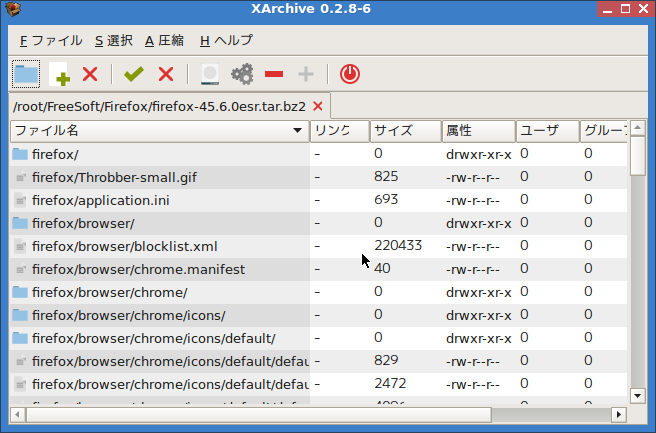Click folder icon of firefox/browser/ row
This screenshot has height=433, width=656.
(x=20, y=223)
